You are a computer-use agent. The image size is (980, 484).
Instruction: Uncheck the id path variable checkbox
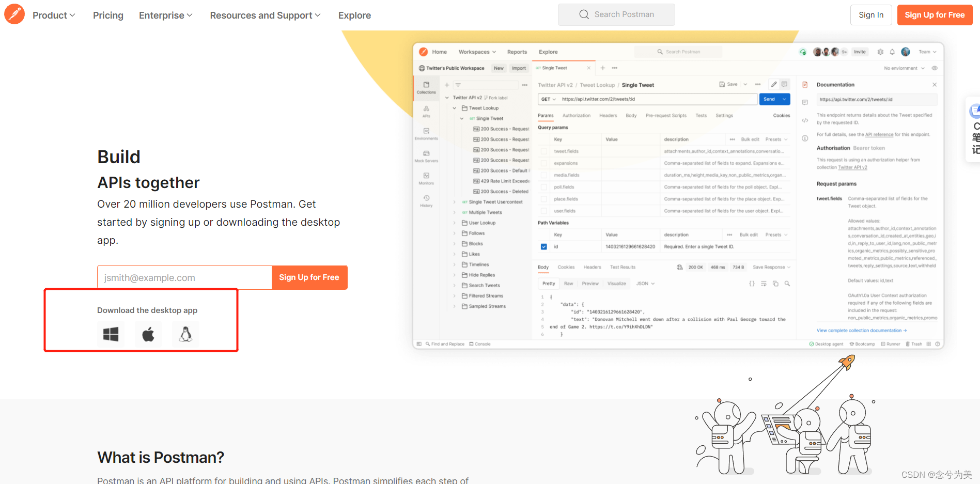pyautogui.click(x=543, y=247)
